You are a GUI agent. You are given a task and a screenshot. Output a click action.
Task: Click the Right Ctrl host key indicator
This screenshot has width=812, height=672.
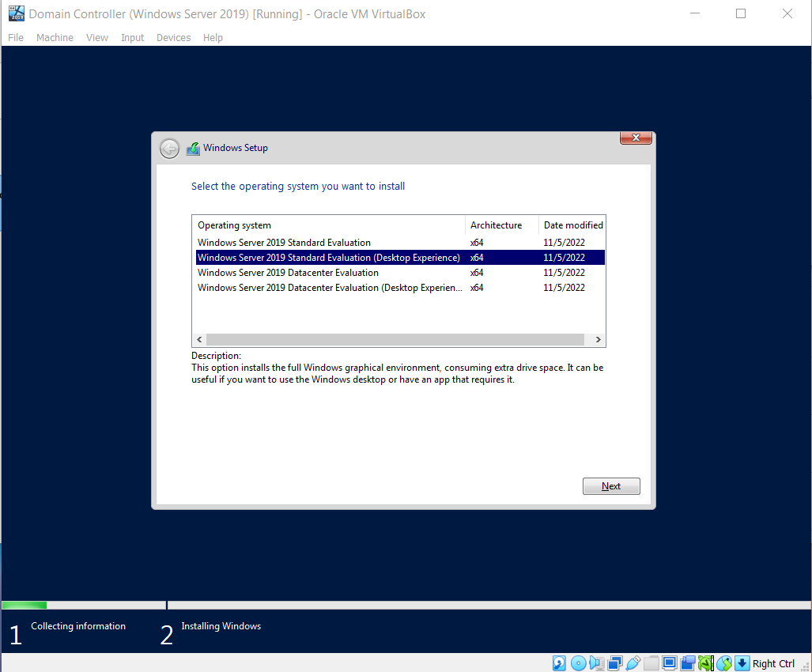pos(772,663)
